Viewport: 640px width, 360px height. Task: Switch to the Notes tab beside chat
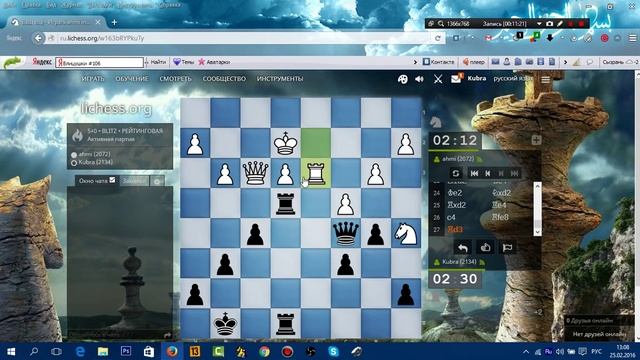134,181
